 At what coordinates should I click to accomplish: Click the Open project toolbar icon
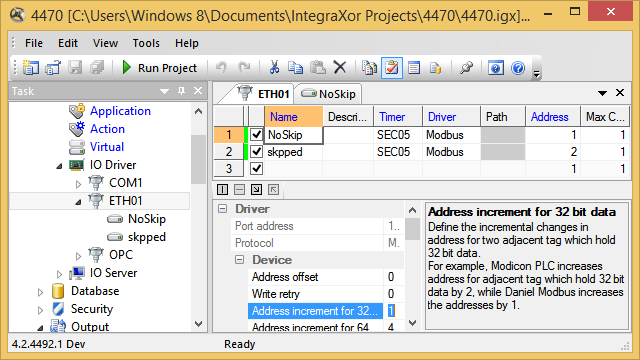point(53,67)
